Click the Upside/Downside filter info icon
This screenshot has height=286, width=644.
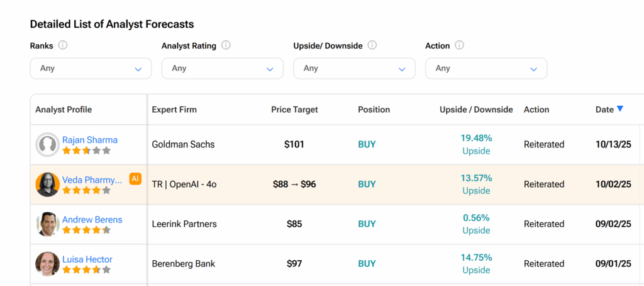(x=372, y=45)
